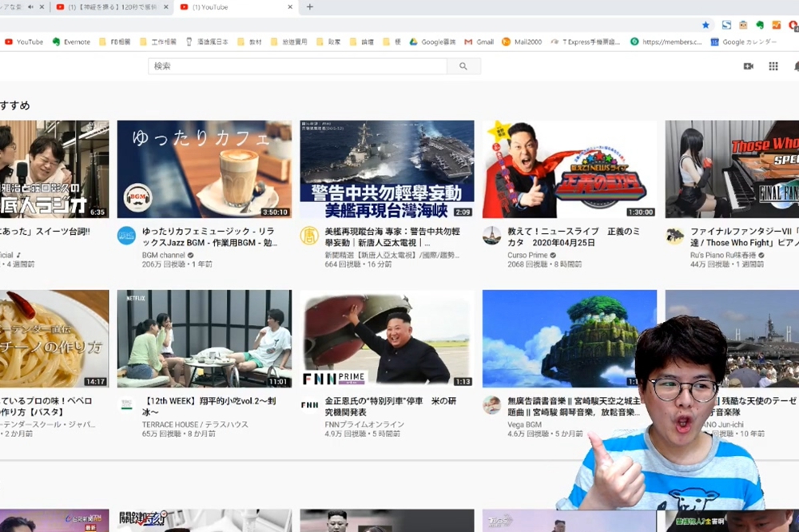Close the active YouTube tab
799x532 pixels.
(290, 7)
